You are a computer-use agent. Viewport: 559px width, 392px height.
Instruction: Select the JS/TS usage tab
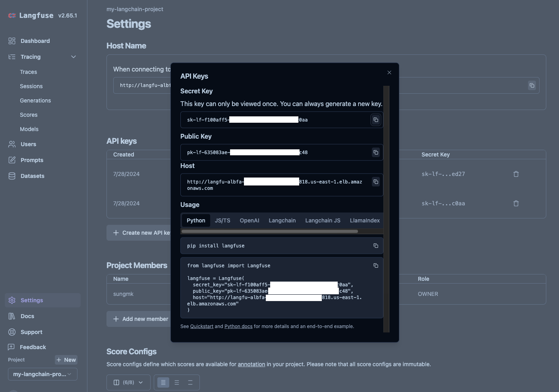tap(222, 220)
